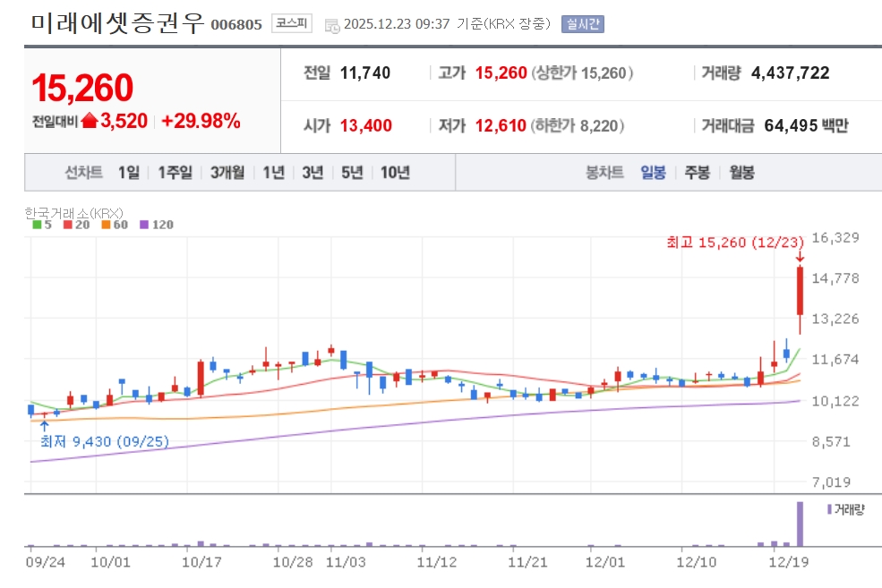Screen dimensions: 882x588
Task: Switch to 주봉 weekly candle chart
Action: tap(697, 172)
